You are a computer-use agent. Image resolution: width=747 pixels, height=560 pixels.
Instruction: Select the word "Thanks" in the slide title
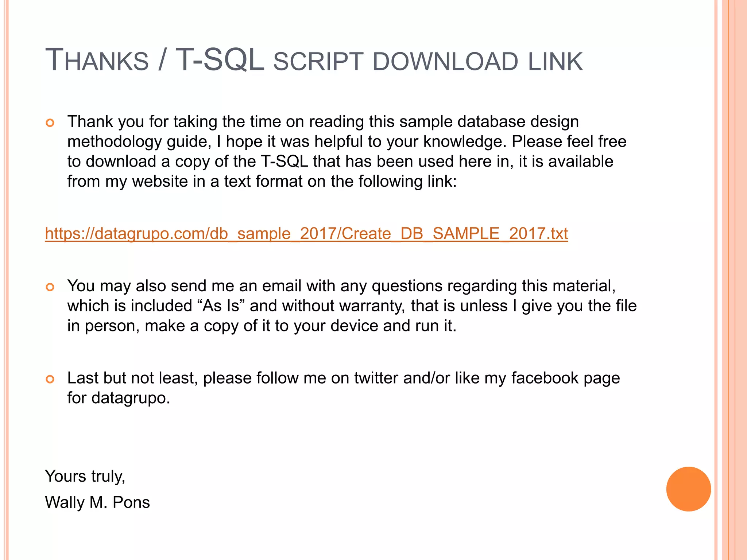point(97,61)
